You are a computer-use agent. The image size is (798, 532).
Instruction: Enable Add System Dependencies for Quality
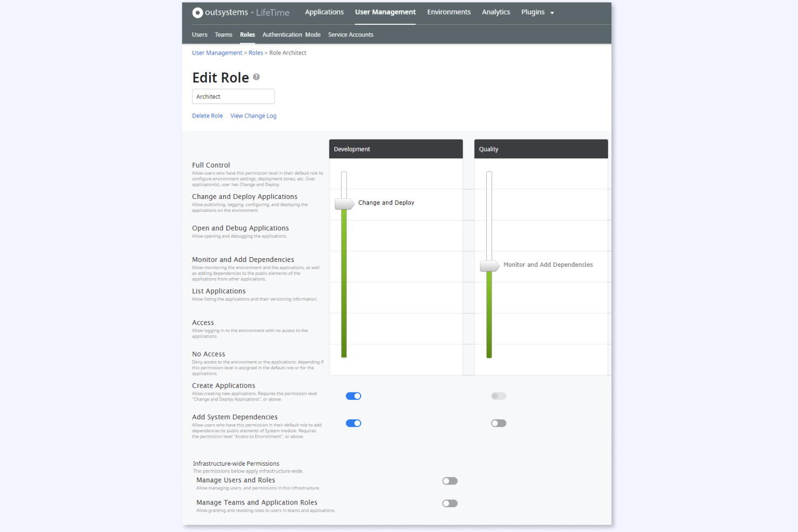[498, 423]
